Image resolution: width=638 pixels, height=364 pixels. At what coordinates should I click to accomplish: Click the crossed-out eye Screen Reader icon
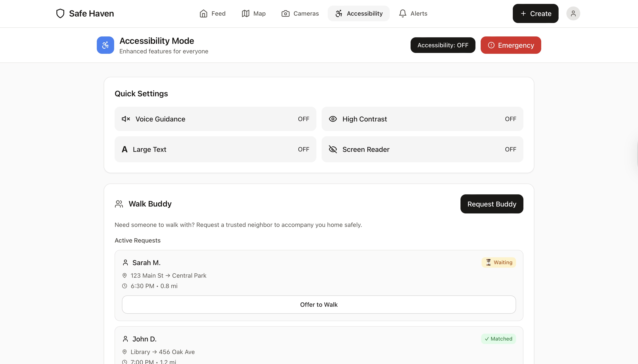tap(333, 149)
